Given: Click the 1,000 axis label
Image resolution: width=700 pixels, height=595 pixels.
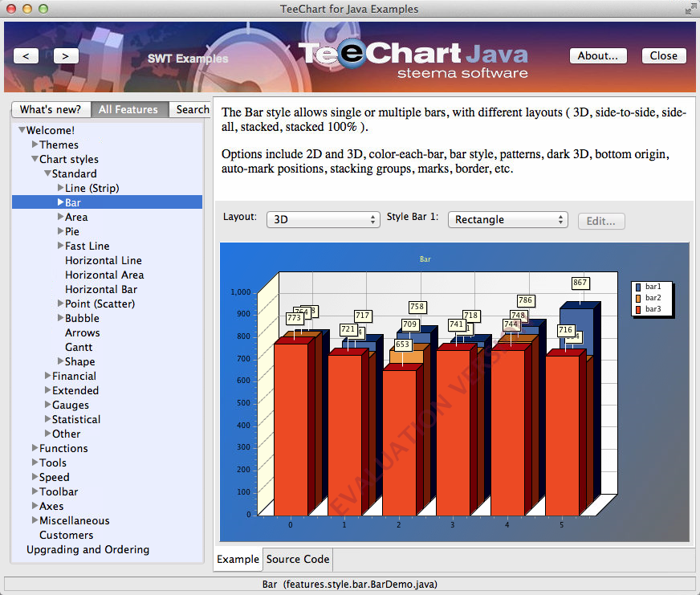Looking at the screenshot, I should 241,292.
